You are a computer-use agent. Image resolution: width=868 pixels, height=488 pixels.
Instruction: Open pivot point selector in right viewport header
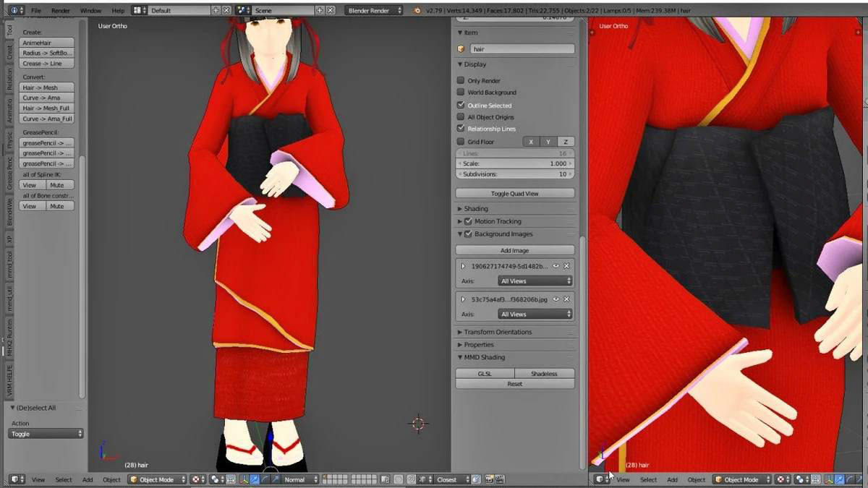(801, 479)
